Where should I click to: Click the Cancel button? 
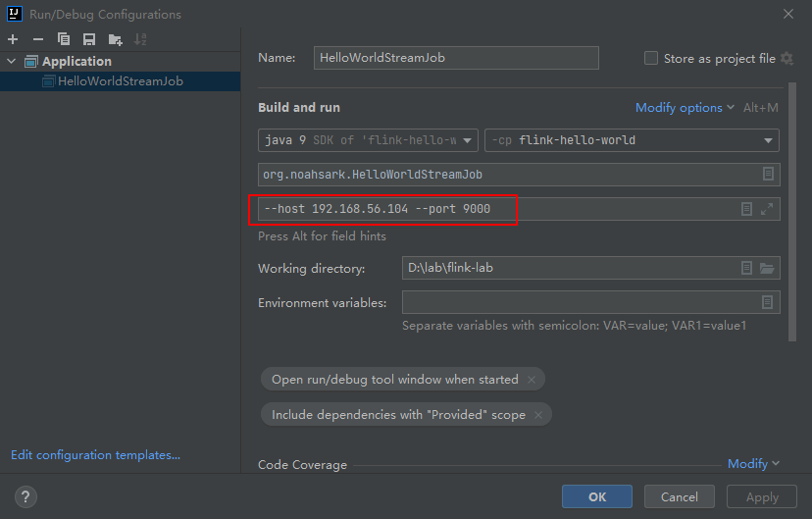(x=680, y=496)
